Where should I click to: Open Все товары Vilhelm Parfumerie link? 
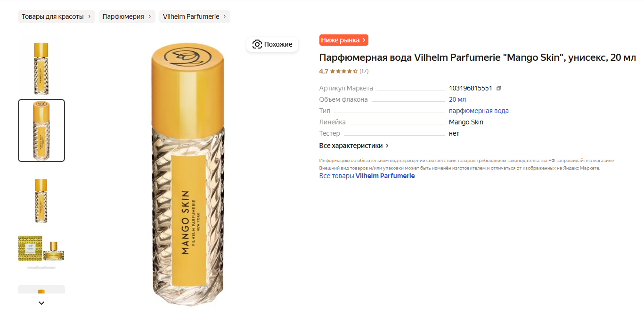point(367,176)
